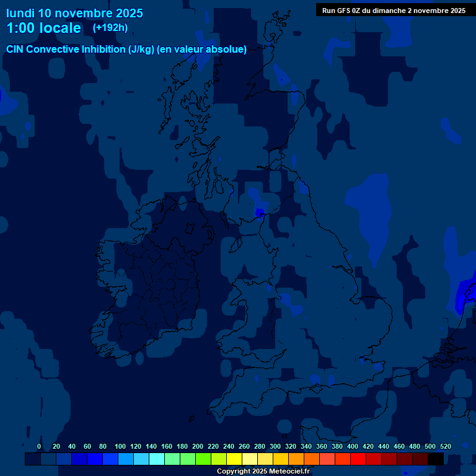This screenshot has width=476, height=476.
Task: Click the legend label "120"
Action: (x=136, y=446)
